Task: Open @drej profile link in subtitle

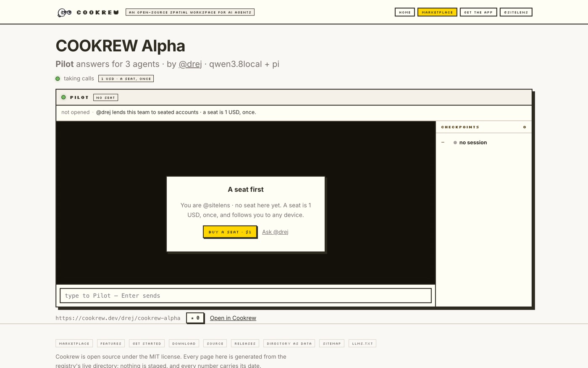Action: pos(190,64)
